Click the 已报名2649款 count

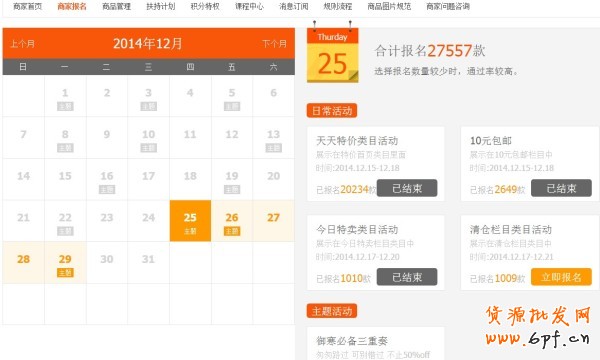497,189
